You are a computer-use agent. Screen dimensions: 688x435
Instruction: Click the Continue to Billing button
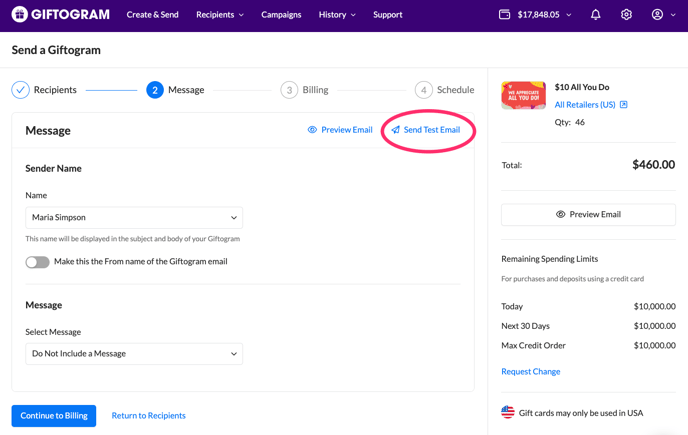tap(54, 416)
